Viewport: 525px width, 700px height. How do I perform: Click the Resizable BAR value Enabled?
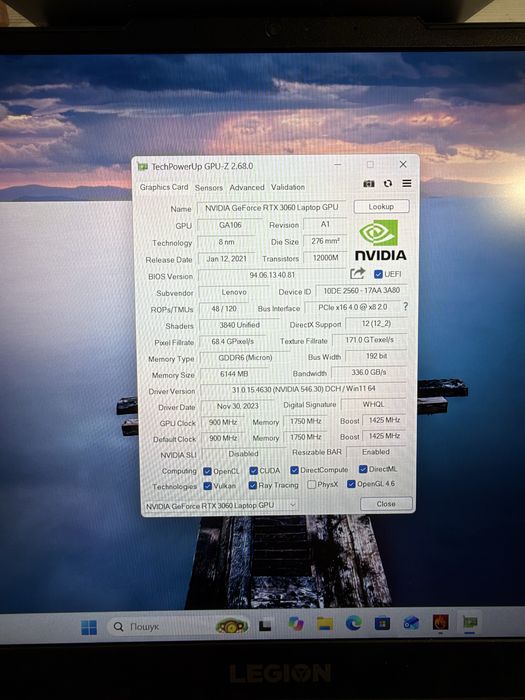pyautogui.click(x=376, y=452)
